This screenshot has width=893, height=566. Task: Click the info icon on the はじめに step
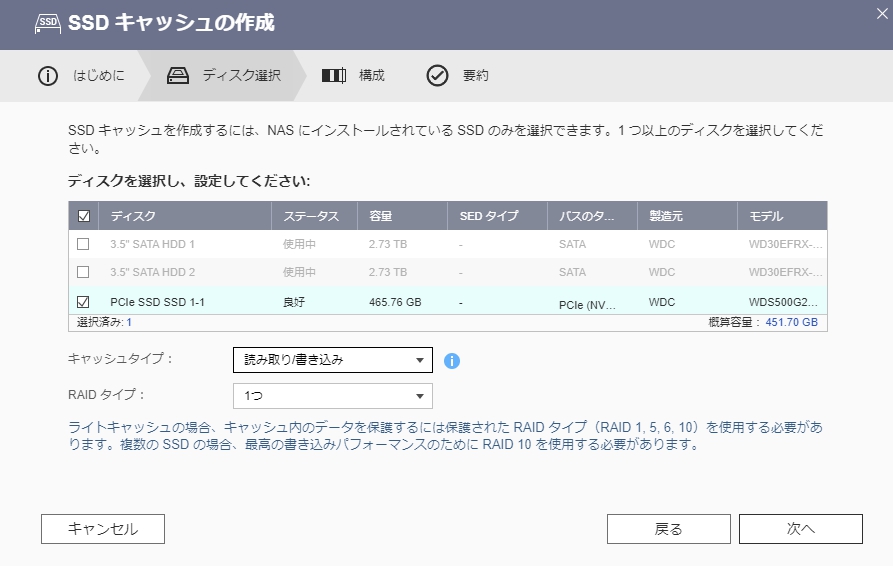coord(48,76)
